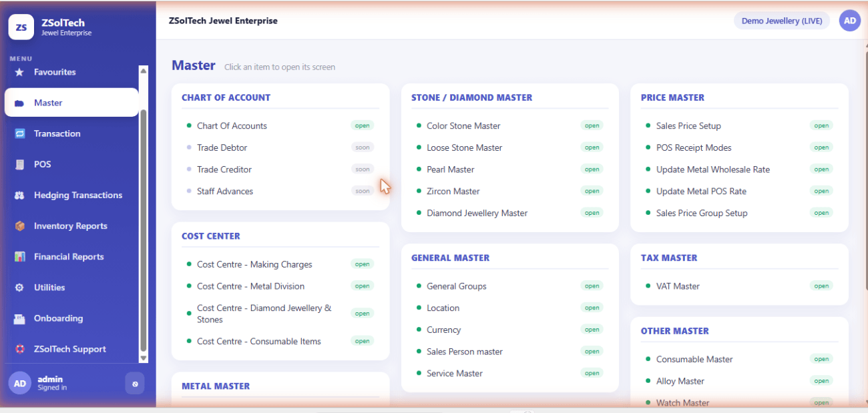Screen dimensions: 868x413
Task: Open General Groups
Action: coord(509,286)
